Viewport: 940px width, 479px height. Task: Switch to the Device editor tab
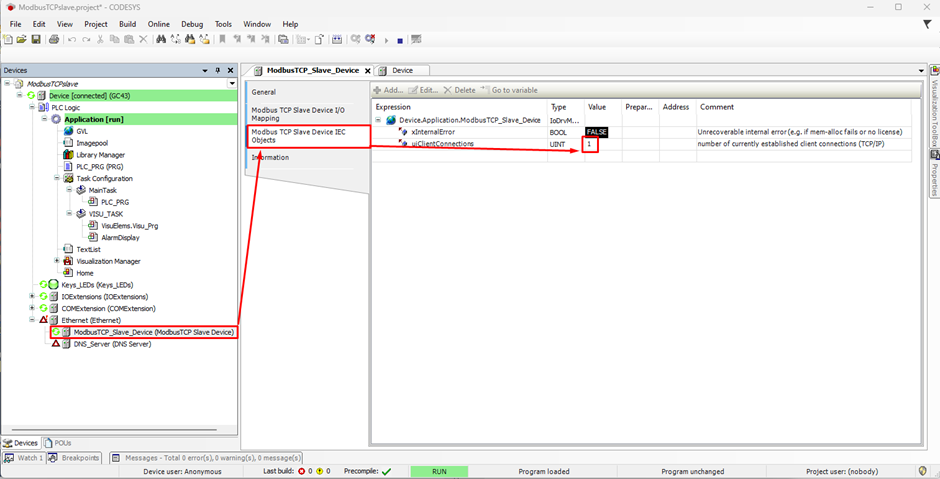(x=402, y=71)
